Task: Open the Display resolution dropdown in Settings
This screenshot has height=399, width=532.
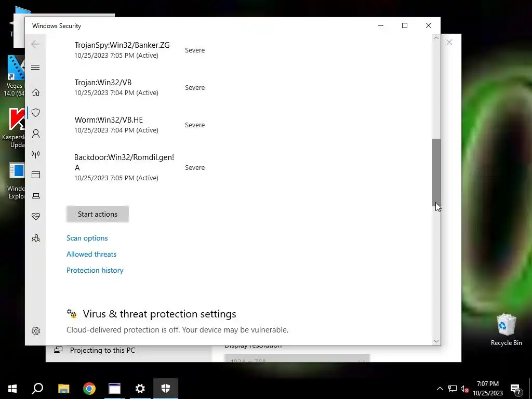Action: [x=297, y=358]
